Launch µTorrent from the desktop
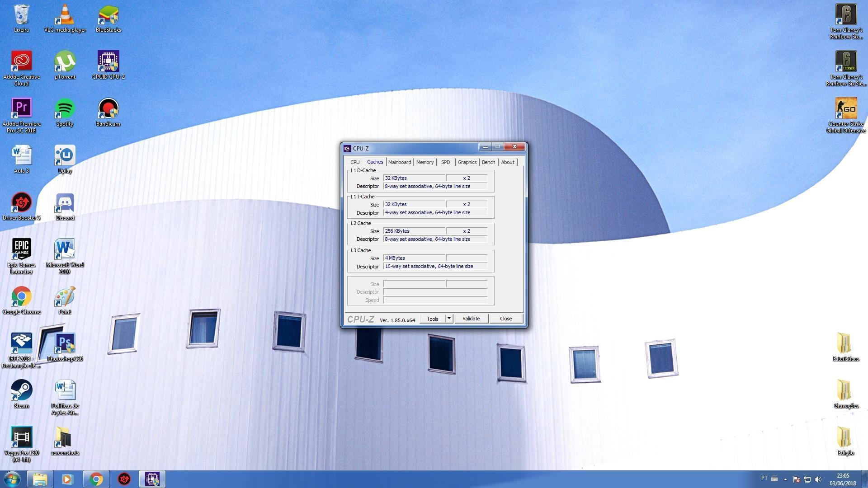This screenshot has height=488, width=868. [65, 65]
